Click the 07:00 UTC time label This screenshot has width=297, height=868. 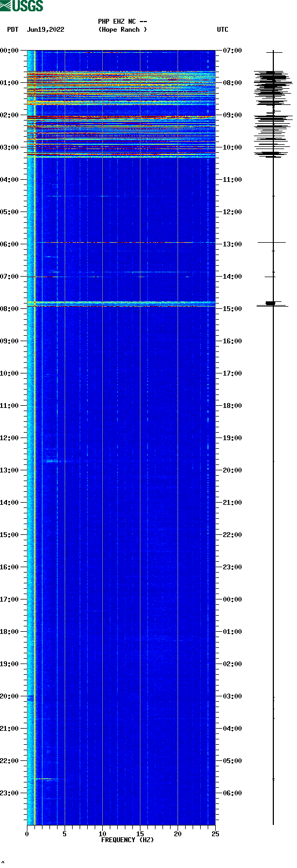pyautogui.click(x=232, y=51)
